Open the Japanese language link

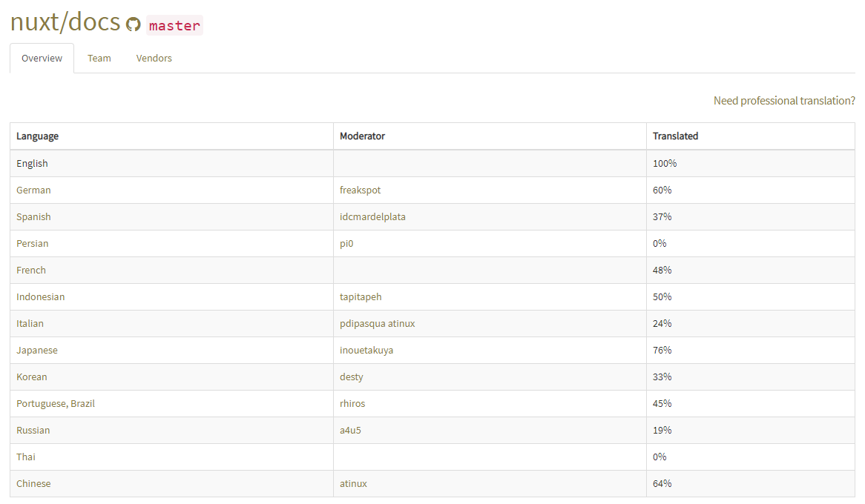click(37, 351)
